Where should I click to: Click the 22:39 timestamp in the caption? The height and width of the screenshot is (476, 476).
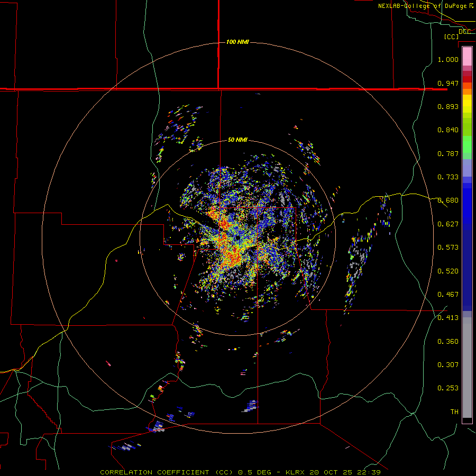tap(369, 472)
